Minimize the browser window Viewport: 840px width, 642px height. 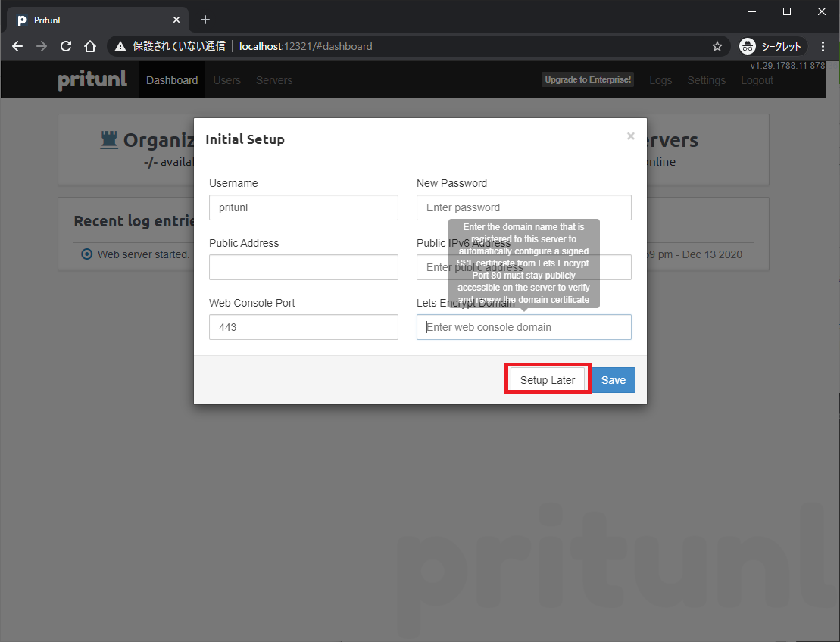(752, 11)
